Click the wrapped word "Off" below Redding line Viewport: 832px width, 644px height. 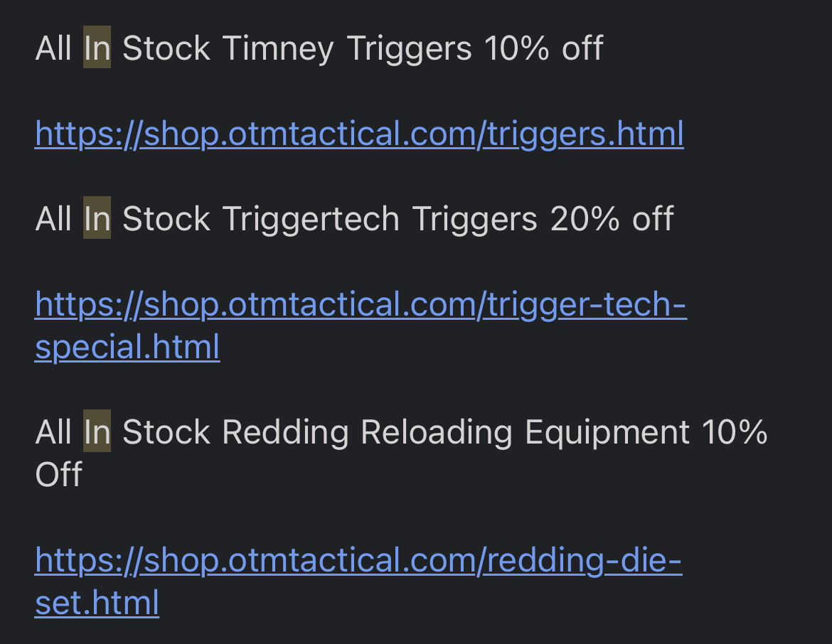point(59,474)
